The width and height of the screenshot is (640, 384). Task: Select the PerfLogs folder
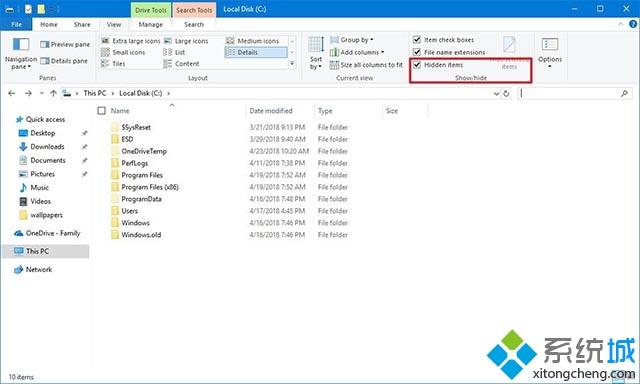(x=135, y=163)
